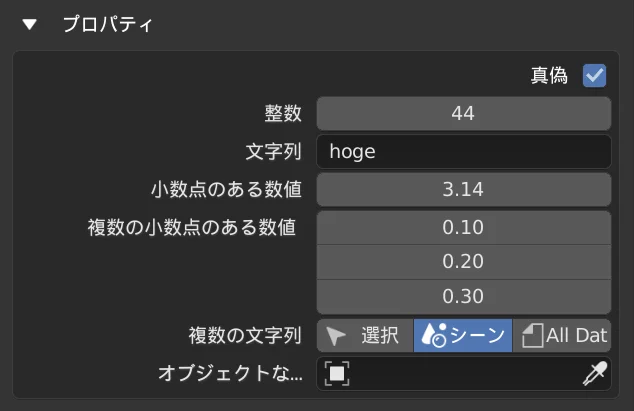
Task: Click the scene icon beside シーン
Action: [432, 335]
